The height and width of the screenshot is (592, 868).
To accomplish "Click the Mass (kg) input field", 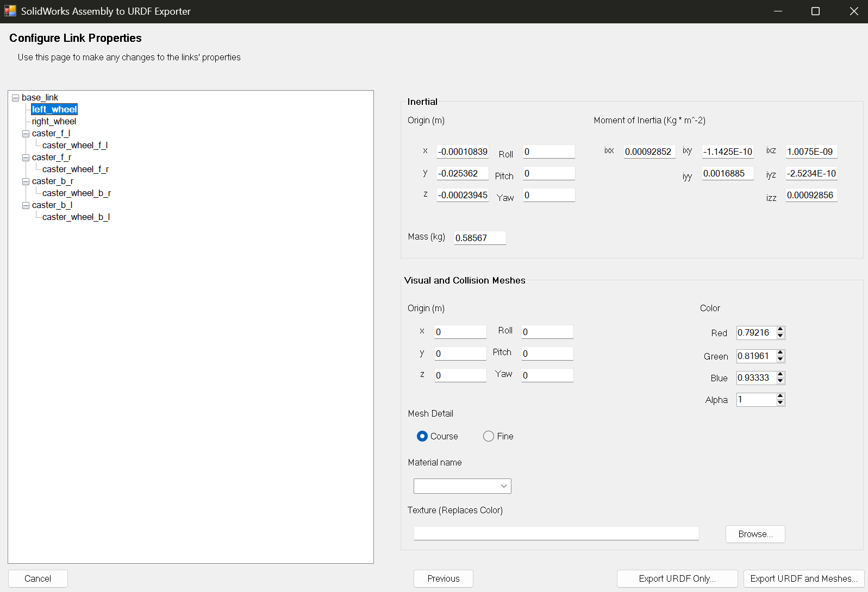I will pyautogui.click(x=480, y=238).
